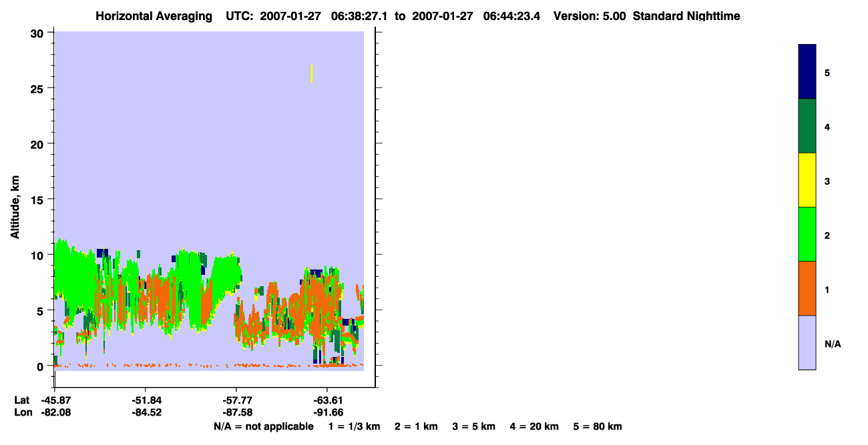Click the '2 = 1 km' legend text
Image resolution: width=868 pixels, height=445 pixels.
click(416, 426)
